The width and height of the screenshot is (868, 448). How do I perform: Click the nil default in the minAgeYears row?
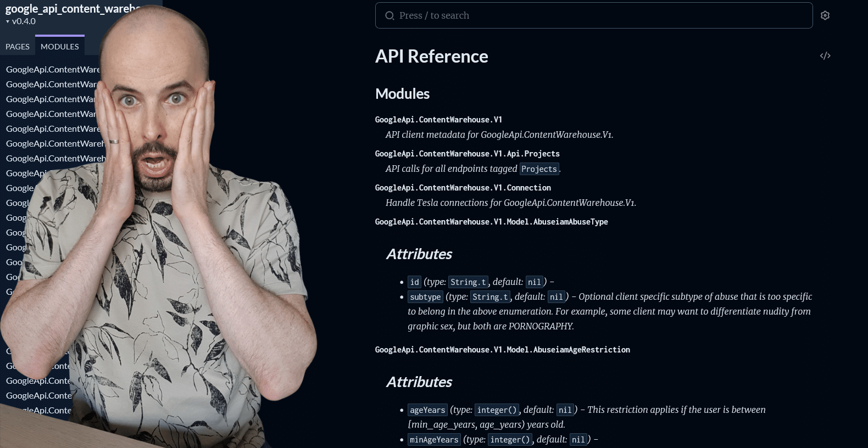click(578, 440)
